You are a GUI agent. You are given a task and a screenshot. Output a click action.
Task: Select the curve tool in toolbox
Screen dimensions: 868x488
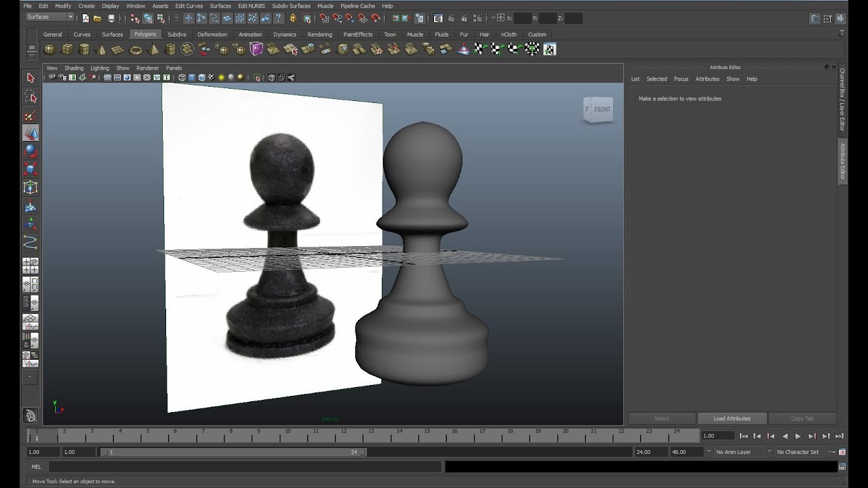(x=31, y=242)
